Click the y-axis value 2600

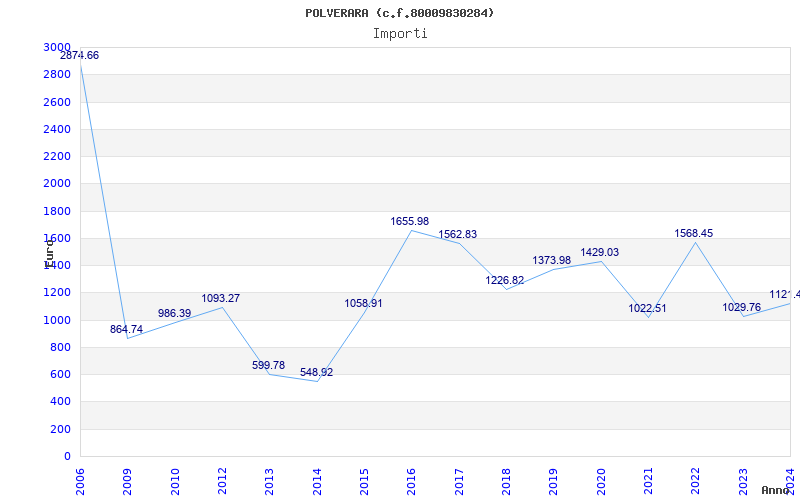click(x=57, y=102)
